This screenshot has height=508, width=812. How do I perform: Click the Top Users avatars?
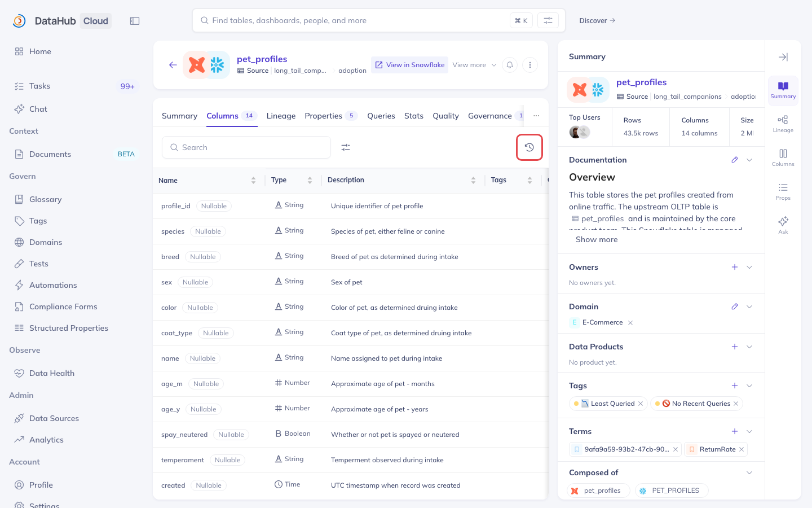[580, 132]
